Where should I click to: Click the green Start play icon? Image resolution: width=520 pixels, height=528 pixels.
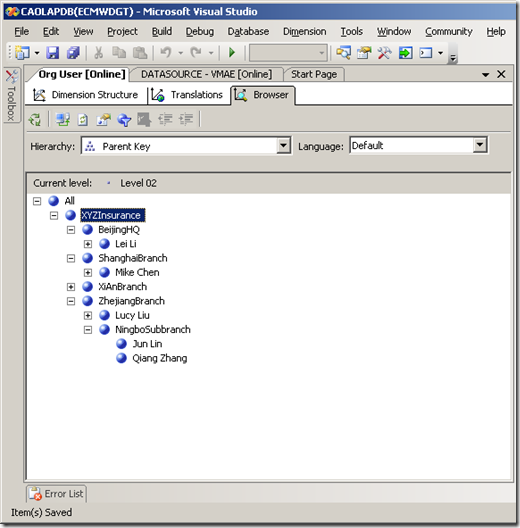pos(232,53)
